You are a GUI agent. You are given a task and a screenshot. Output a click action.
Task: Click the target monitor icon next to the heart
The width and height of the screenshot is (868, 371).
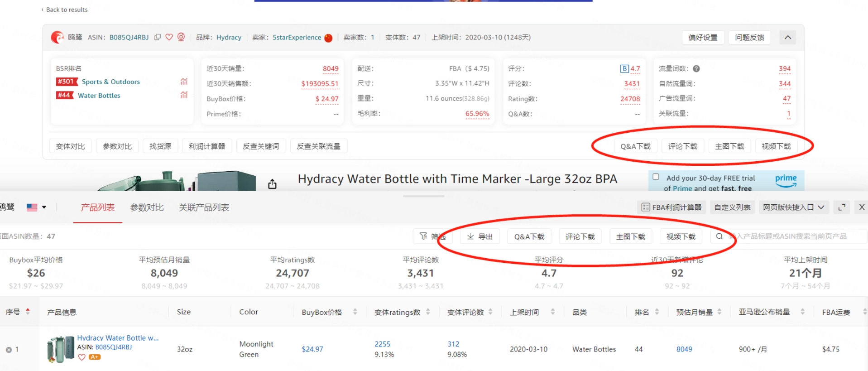(181, 37)
